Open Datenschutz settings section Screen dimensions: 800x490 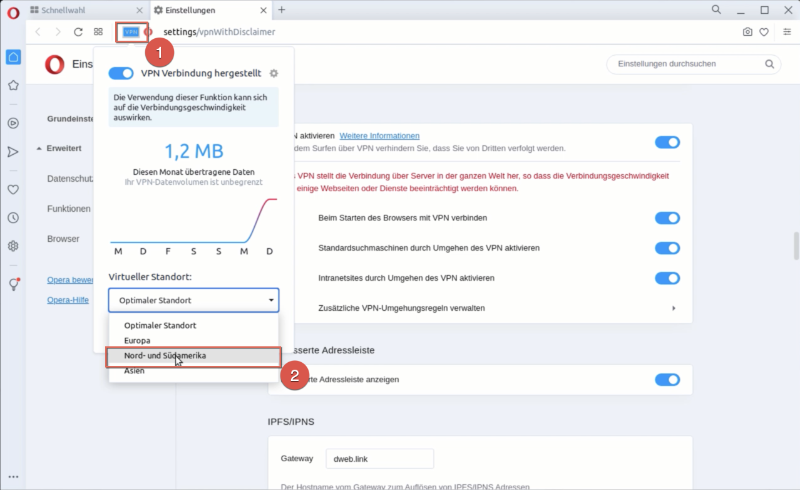[70, 179]
